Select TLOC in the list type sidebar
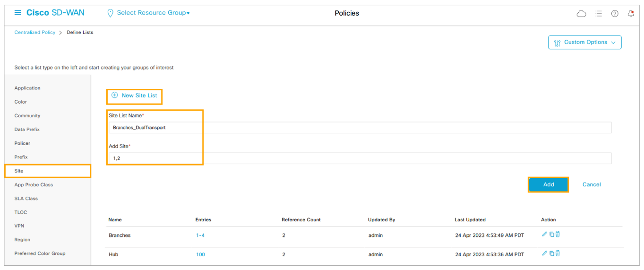 [21, 212]
